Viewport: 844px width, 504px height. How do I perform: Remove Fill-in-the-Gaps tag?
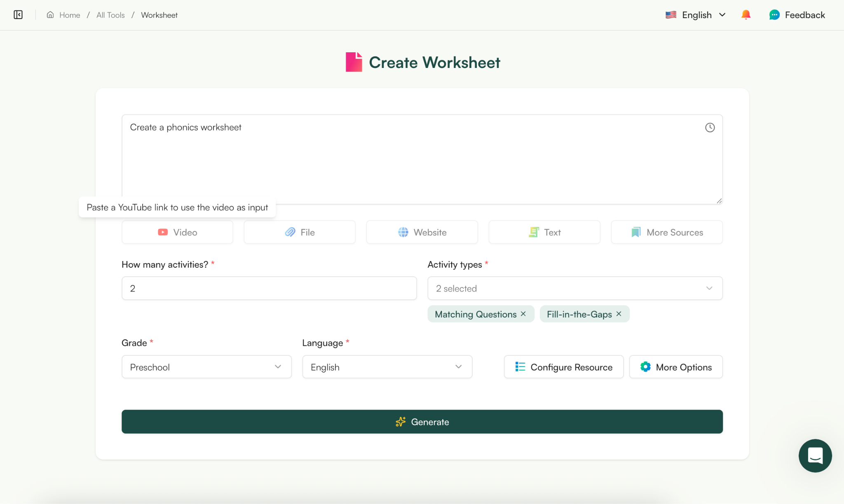click(619, 314)
